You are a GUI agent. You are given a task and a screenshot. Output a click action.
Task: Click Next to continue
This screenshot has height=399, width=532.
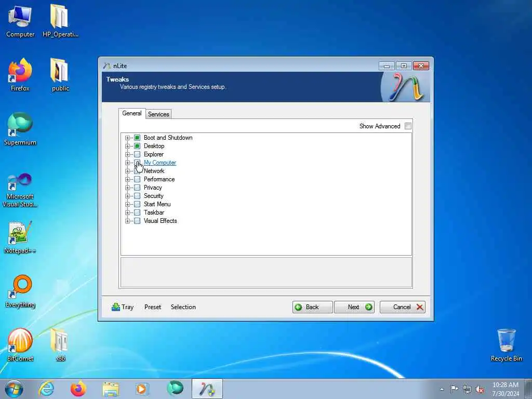[x=354, y=307]
